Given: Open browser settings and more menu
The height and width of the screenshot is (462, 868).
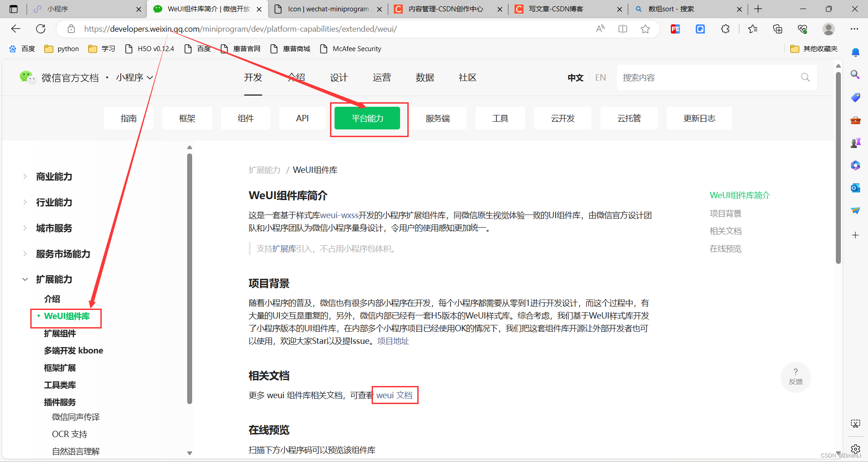Looking at the screenshot, I should pyautogui.click(x=854, y=29).
